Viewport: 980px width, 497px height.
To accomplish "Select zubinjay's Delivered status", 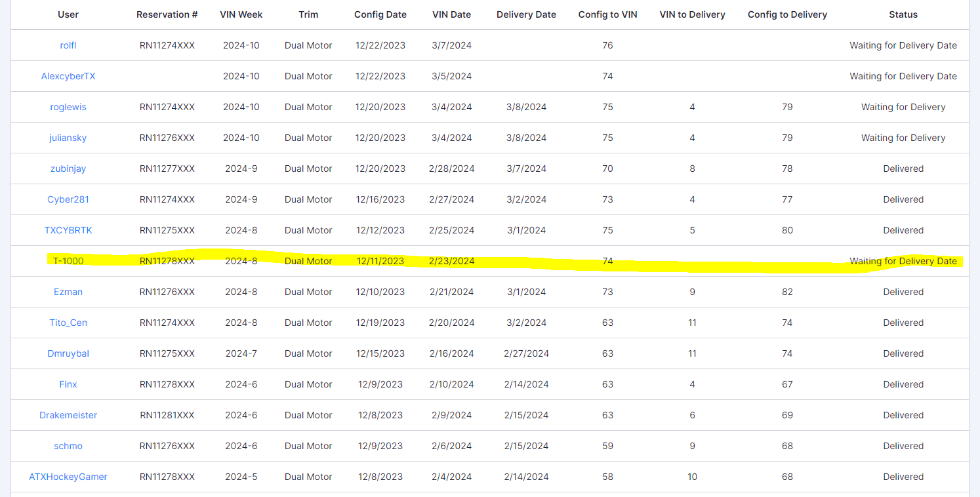I will pyautogui.click(x=903, y=169).
